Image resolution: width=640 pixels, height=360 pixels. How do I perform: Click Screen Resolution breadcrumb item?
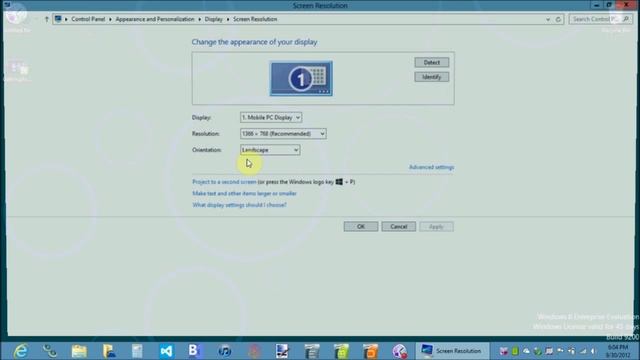click(x=255, y=19)
